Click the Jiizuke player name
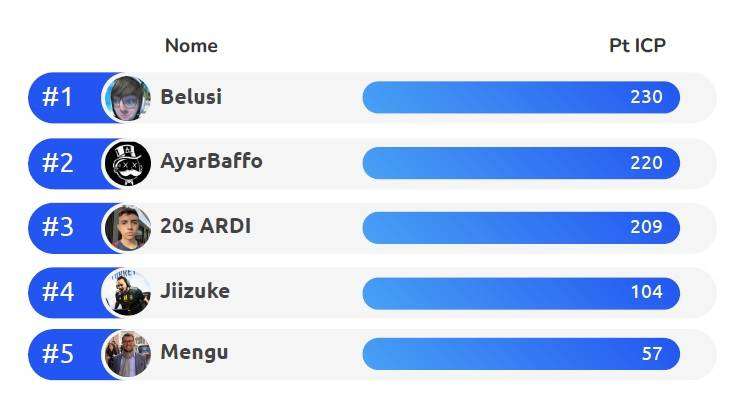Image resolution: width=738 pixels, height=406 pixels. [195, 291]
